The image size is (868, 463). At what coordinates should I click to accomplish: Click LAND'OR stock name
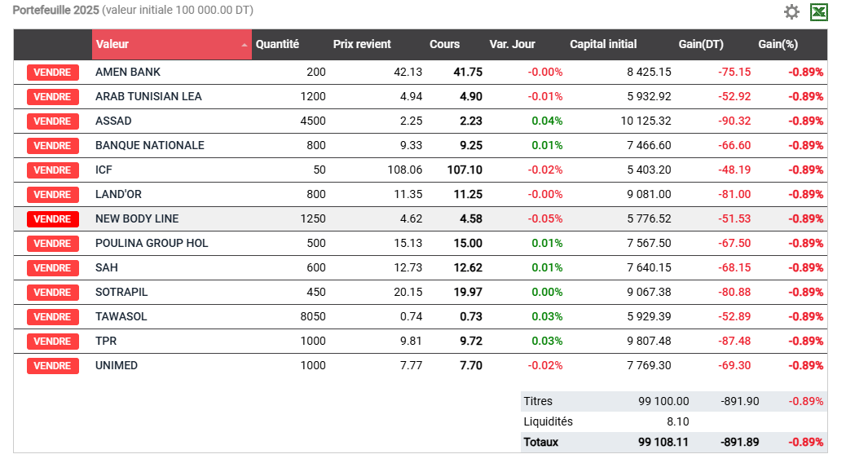[x=118, y=194]
